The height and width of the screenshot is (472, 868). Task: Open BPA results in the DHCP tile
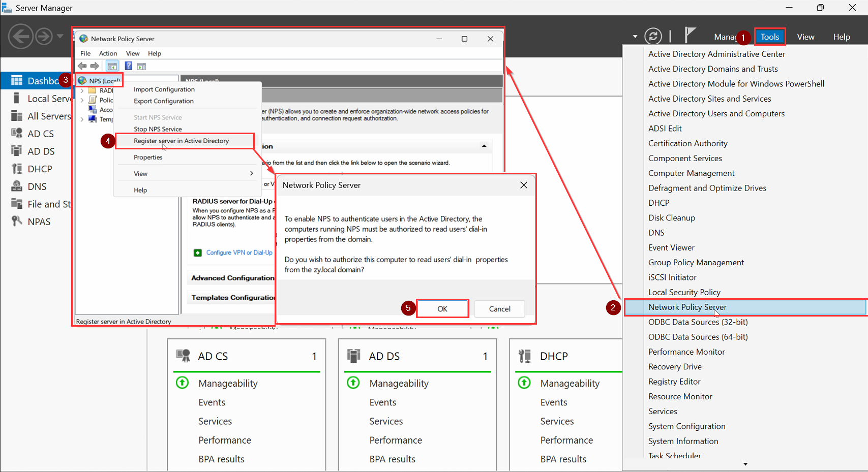click(563, 459)
